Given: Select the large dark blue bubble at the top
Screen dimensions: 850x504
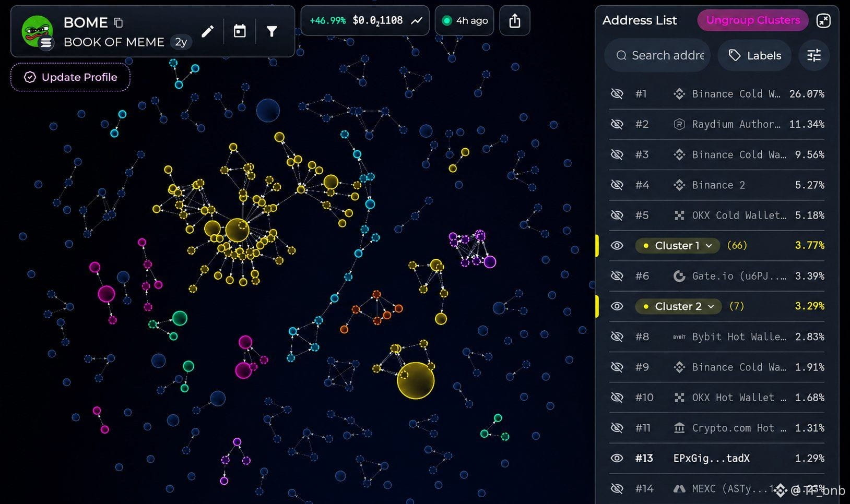Looking at the screenshot, I should coord(268,111).
